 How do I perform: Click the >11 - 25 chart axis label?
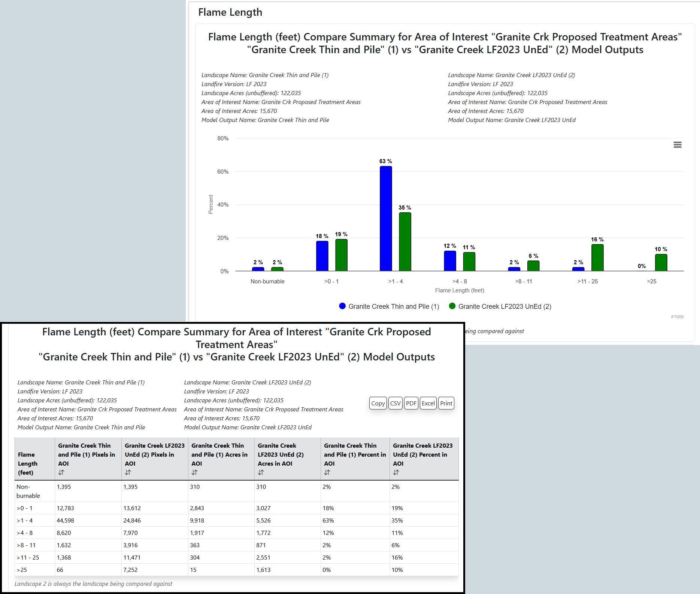pos(588,281)
